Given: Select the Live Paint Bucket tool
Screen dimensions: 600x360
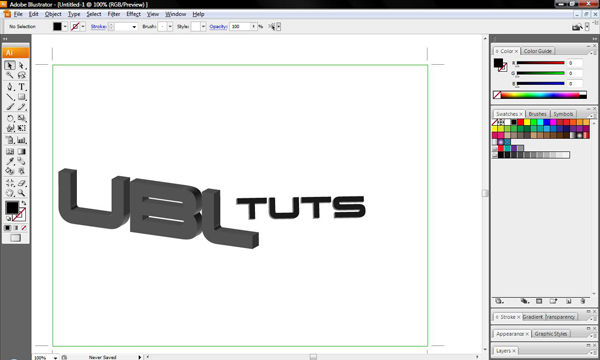Looking at the screenshot, I should pyautogui.click(x=10, y=171).
